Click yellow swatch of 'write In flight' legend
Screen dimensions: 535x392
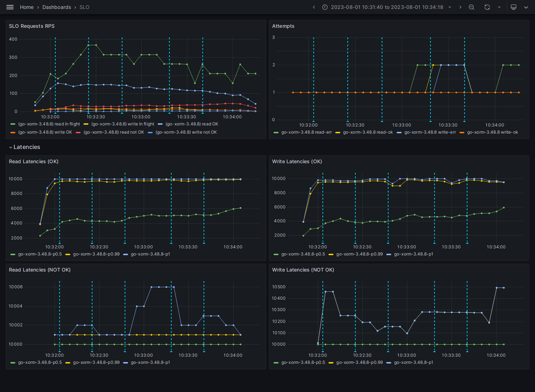pos(86,124)
